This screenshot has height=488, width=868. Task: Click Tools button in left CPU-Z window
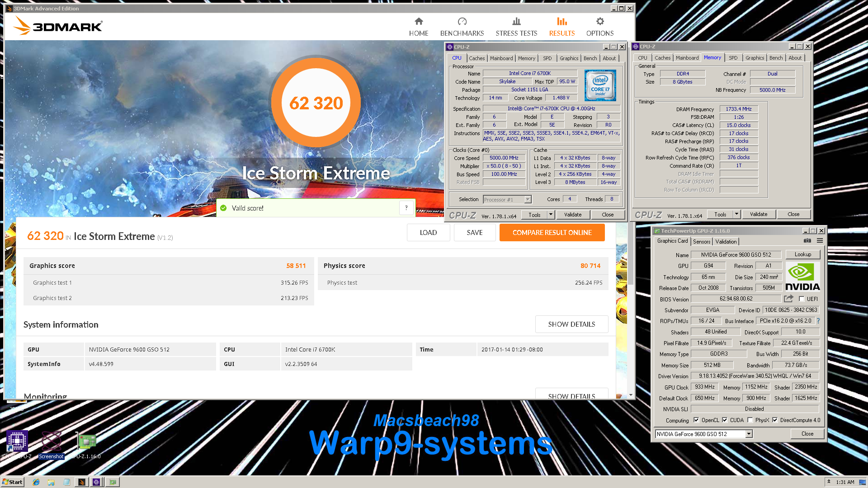point(534,215)
